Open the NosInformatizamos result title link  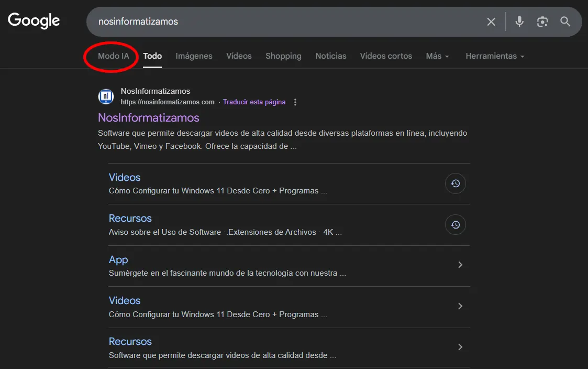click(x=149, y=118)
